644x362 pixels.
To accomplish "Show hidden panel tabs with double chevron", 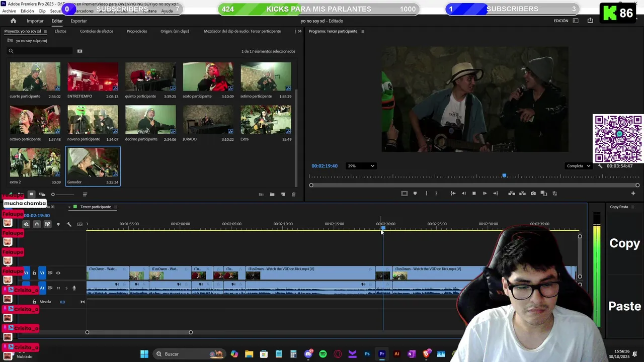I will 300,31.
